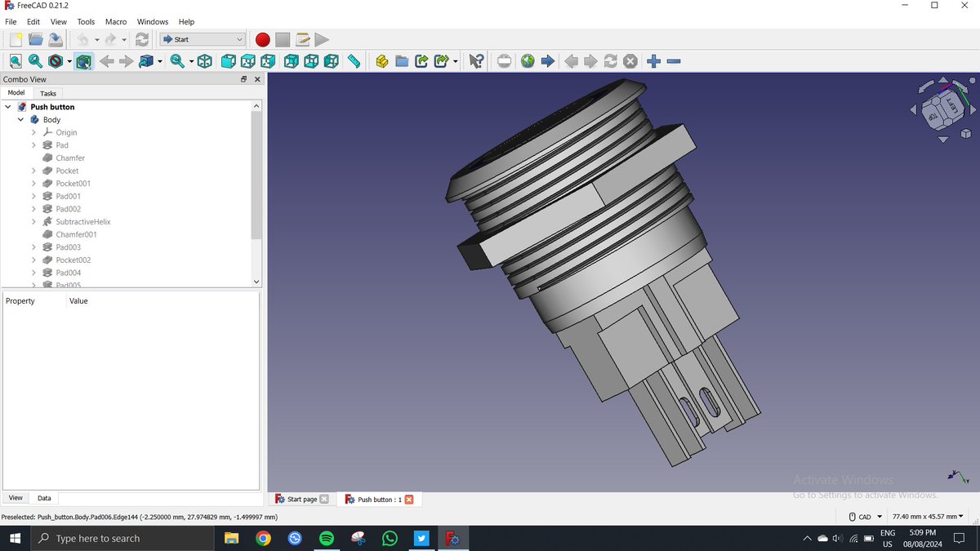Image resolution: width=980 pixels, height=551 pixels.
Task: Click fit selection magnifier icon
Action: (35, 61)
